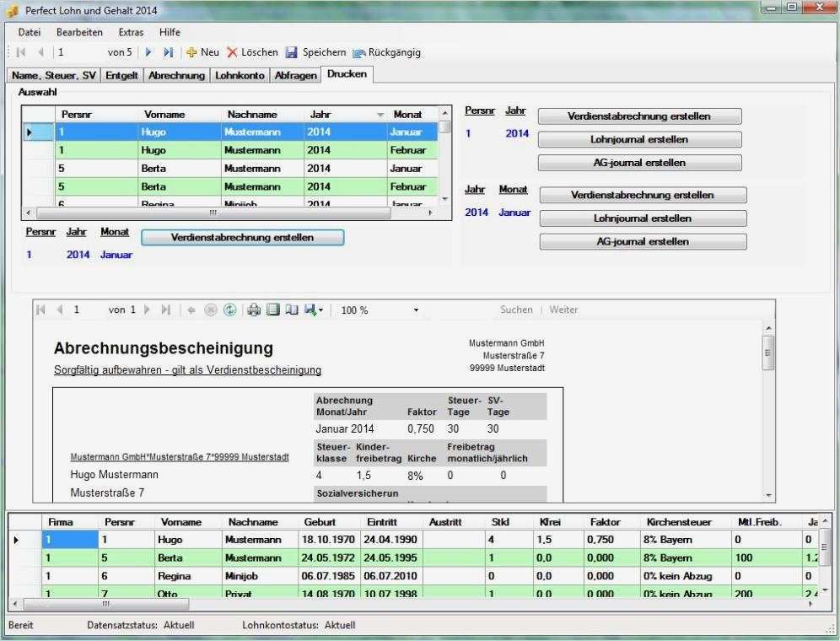Save changes using the Speichern disk icon

click(289, 52)
